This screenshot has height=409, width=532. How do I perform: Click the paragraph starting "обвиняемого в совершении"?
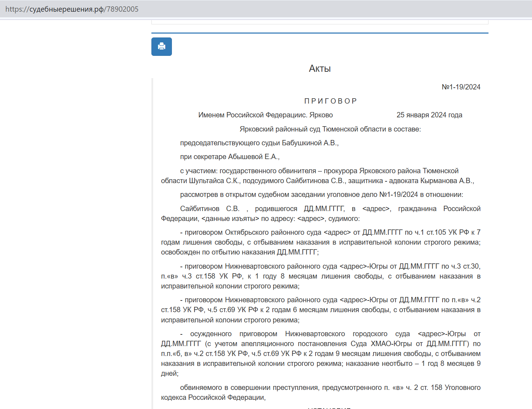tap(320, 387)
